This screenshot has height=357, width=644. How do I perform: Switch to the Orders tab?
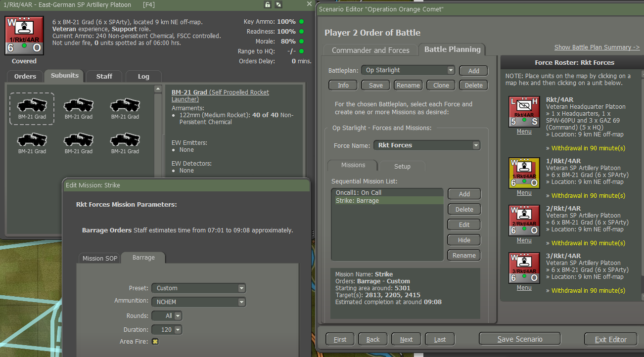tap(25, 76)
